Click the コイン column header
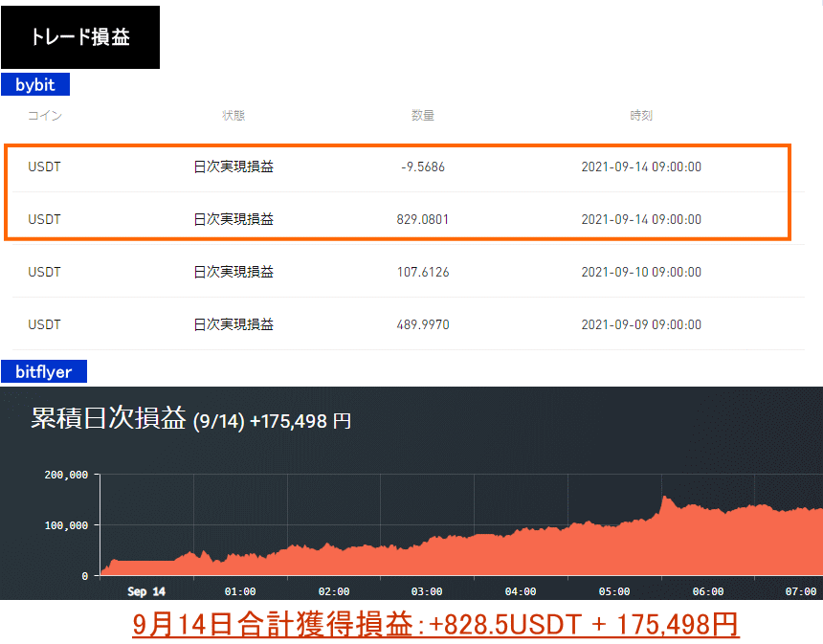This screenshot has width=823, height=644. [44, 116]
